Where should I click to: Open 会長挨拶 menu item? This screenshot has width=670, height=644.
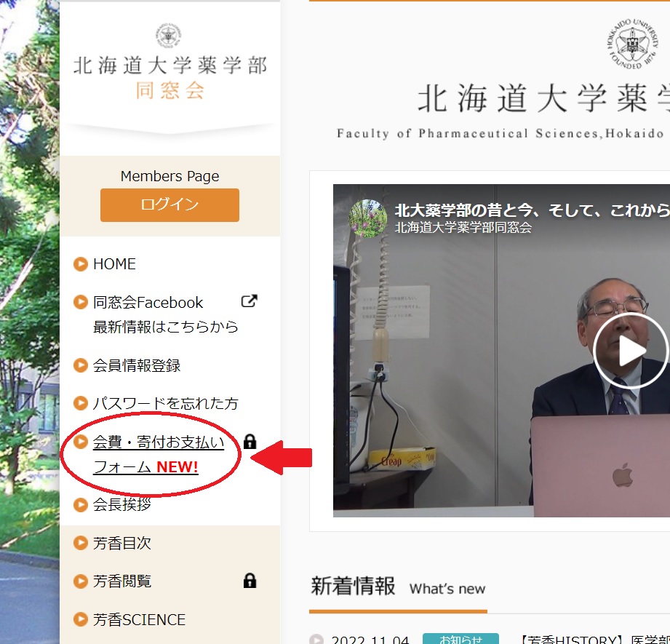click(121, 505)
